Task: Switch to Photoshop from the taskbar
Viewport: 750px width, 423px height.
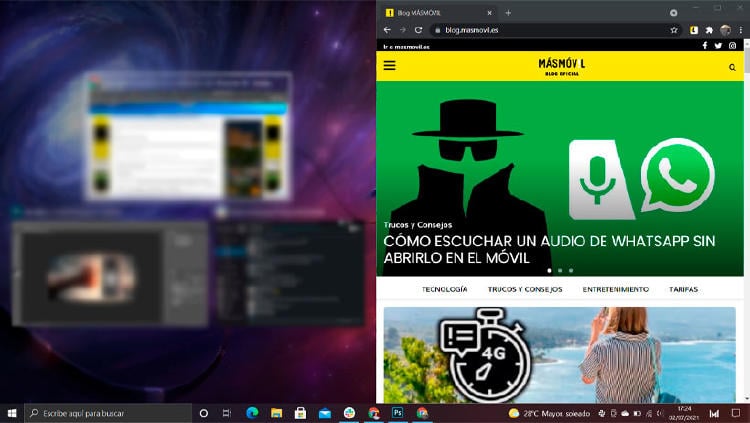Action: click(x=397, y=413)
